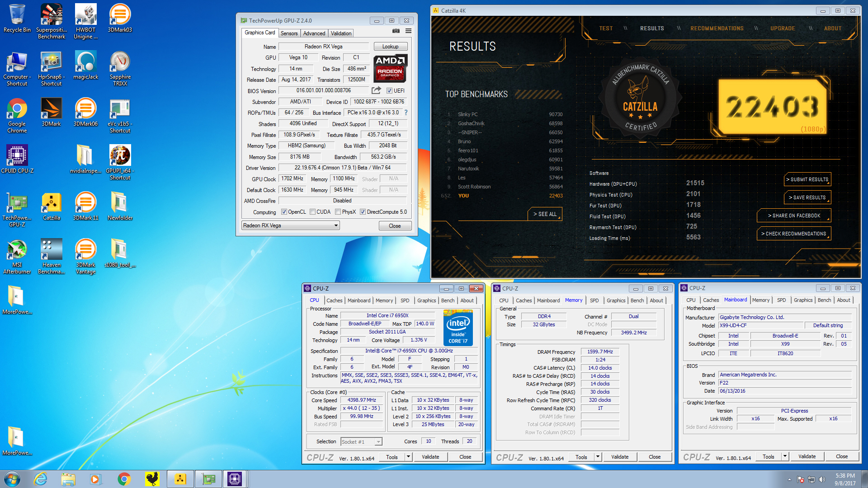Open magicJack desktop icon
Image resolution: width=868 pixels, height=488 pixels.
[85, 66]
